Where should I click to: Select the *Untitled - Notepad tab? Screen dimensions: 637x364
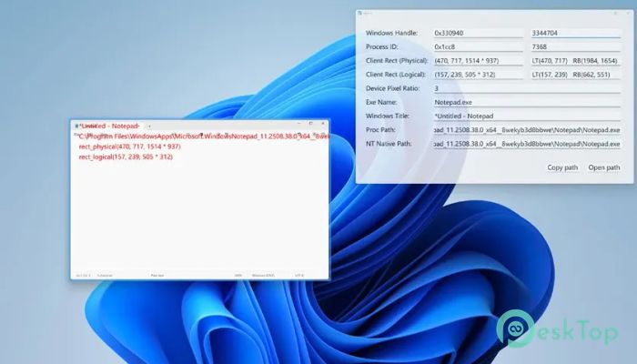[x=108, y=126]
